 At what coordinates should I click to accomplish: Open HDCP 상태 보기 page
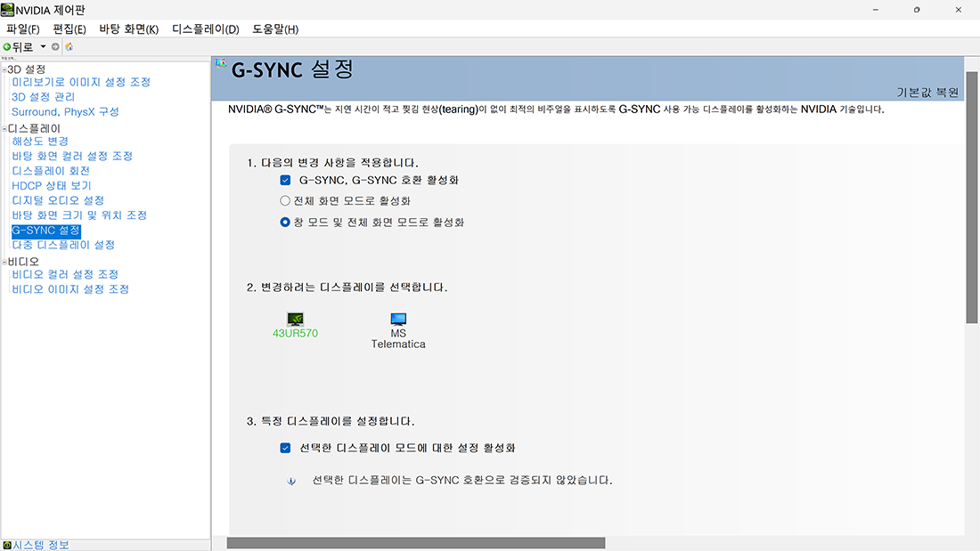[52, 185]
